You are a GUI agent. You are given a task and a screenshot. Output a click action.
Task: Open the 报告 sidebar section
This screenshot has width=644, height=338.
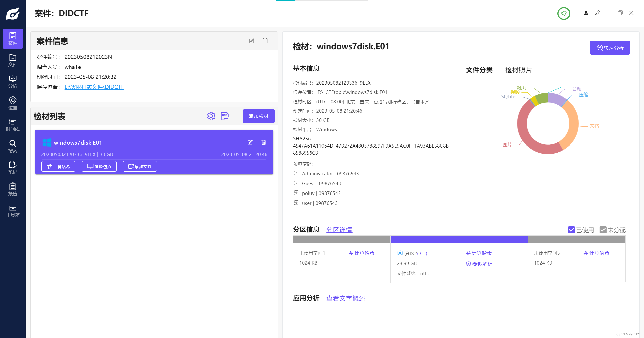(x=13, y=189)
